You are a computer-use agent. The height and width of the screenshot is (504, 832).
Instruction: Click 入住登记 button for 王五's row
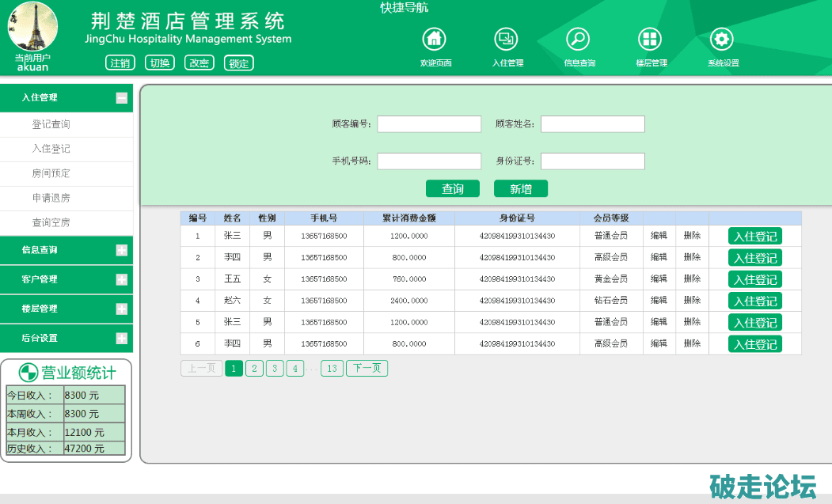[x=754, y=279]
